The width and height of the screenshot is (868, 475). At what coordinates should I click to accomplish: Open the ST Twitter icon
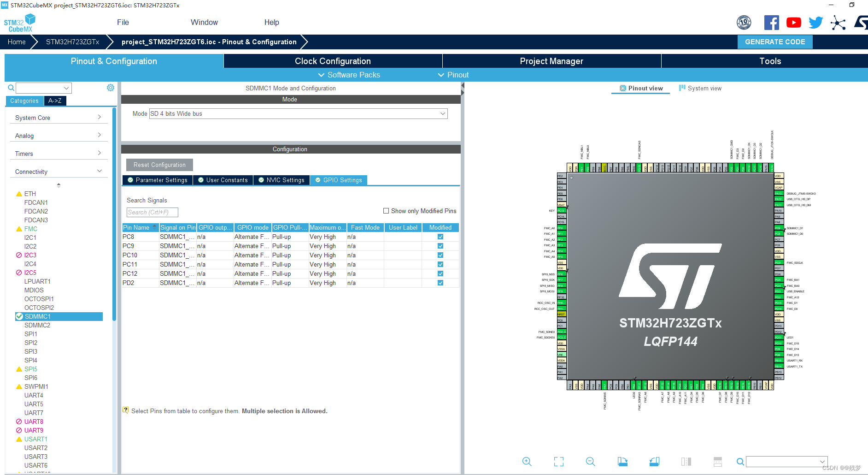[815, 23]
